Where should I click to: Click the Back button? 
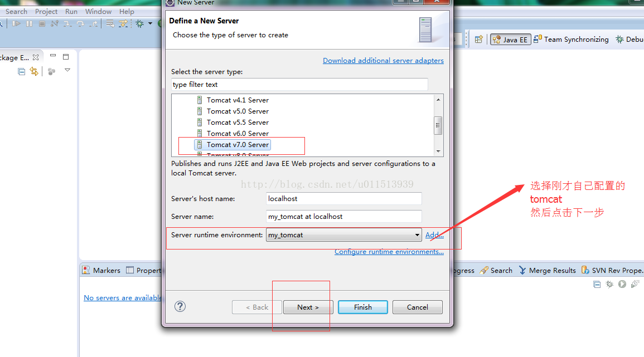tap(256, 307)
